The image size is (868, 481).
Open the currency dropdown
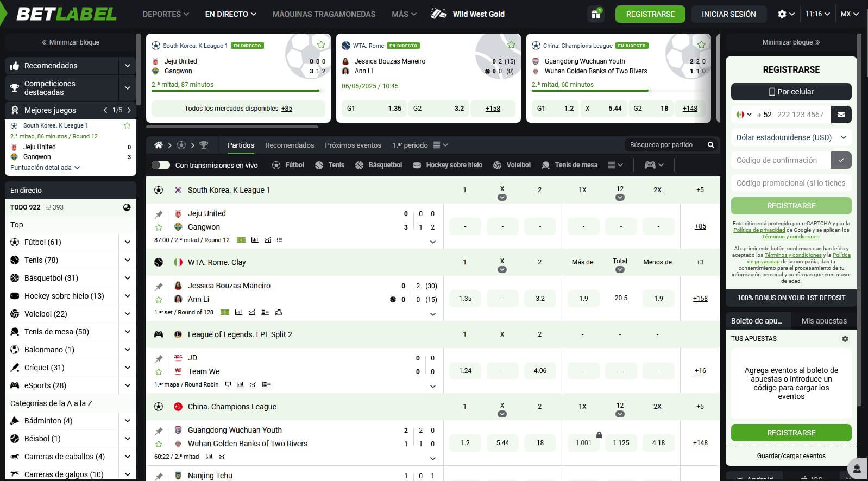point(791,137)
